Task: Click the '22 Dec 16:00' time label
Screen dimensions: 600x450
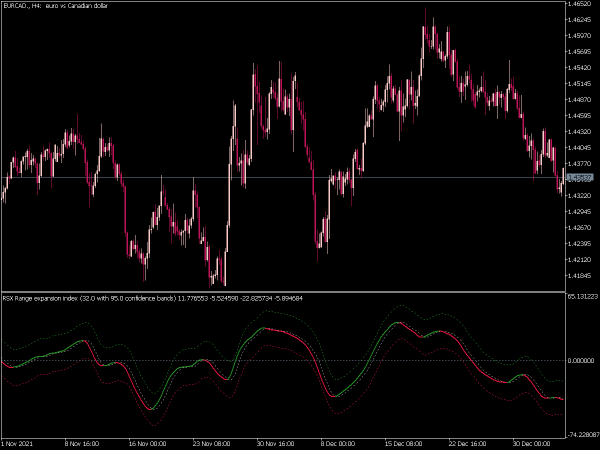Action: tap(468, 443)
